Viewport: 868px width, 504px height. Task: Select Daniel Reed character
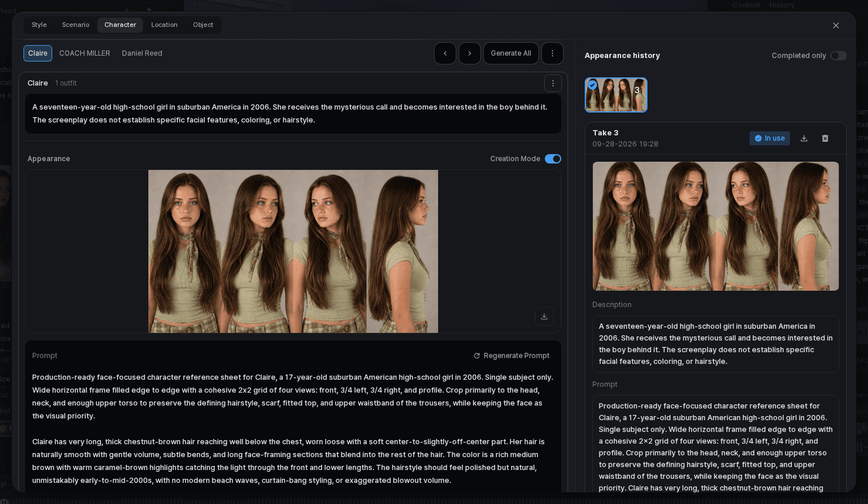[142, 53]
